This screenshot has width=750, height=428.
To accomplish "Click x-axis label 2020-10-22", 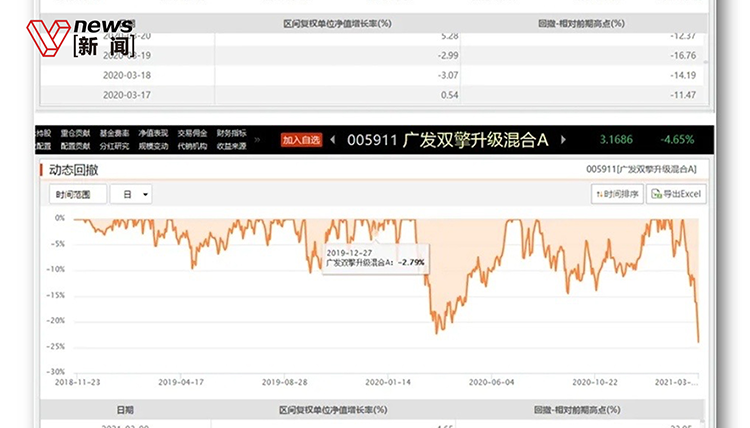I will [x=595, y=382].
